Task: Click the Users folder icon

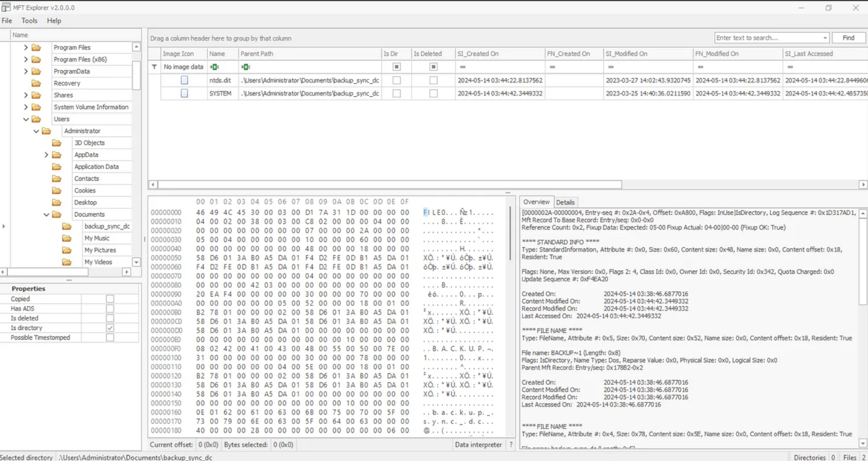Action: 36,119
